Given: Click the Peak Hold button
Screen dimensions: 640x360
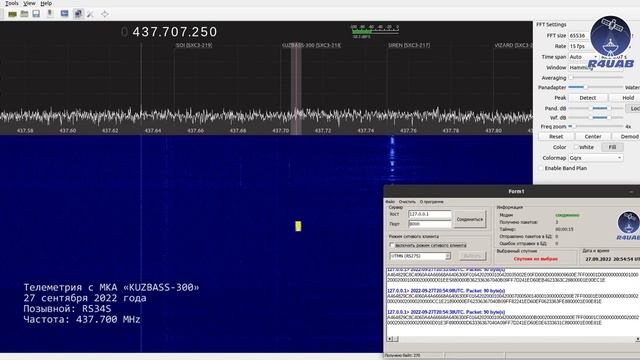Looking at the screenshot, I should pyautogui.click(x=625, y=98).
